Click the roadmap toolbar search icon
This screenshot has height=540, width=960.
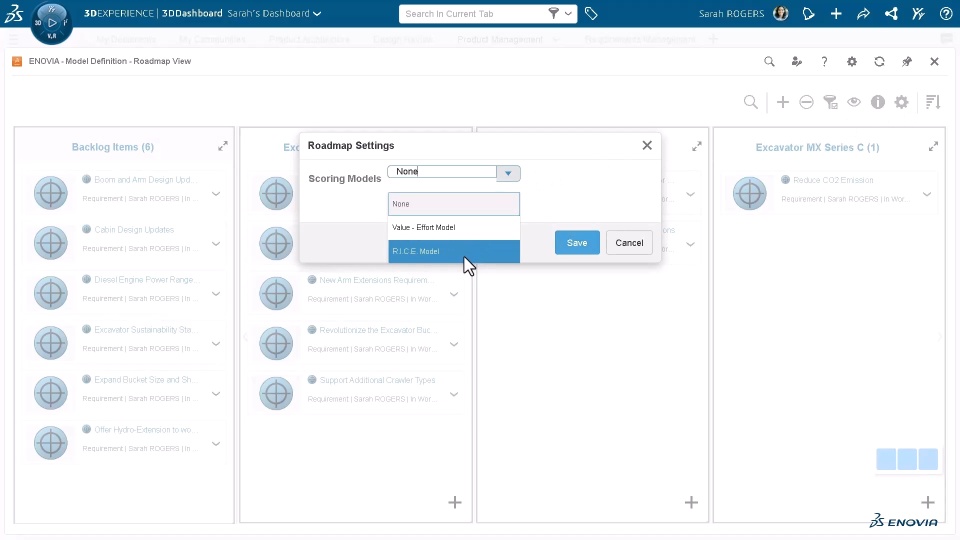pyautogui.click(x=751, y=102)
